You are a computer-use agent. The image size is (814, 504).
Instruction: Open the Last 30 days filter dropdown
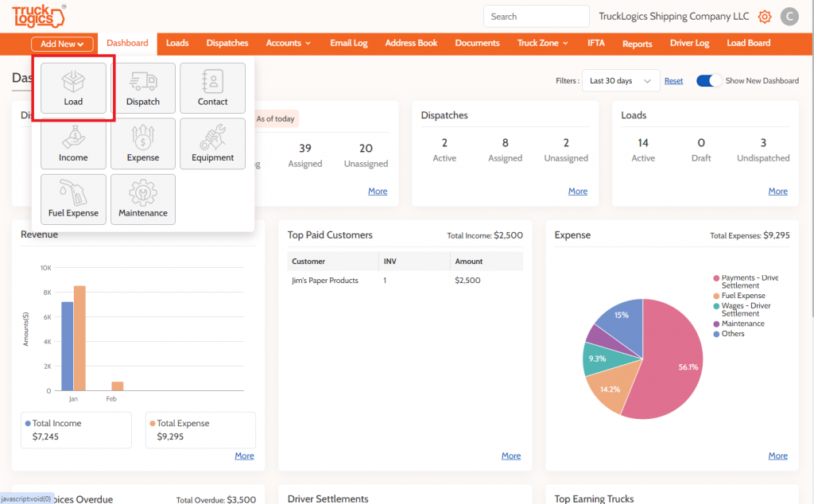(x=621, y=81)
